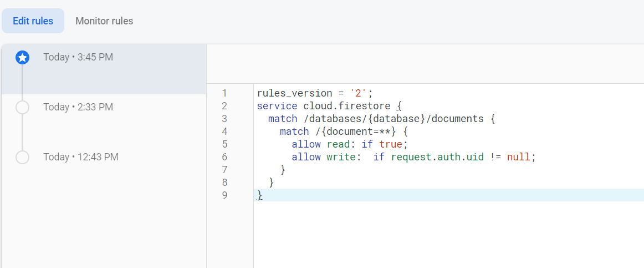Click the closing brace on line 7

click(283, 170)
